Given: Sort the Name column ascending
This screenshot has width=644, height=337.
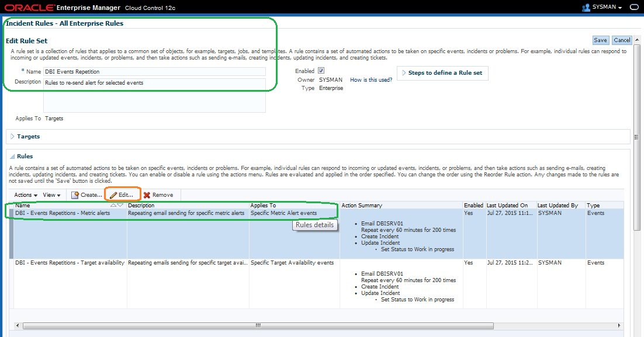Looking at the screenshot, I should tap(113, 205).
